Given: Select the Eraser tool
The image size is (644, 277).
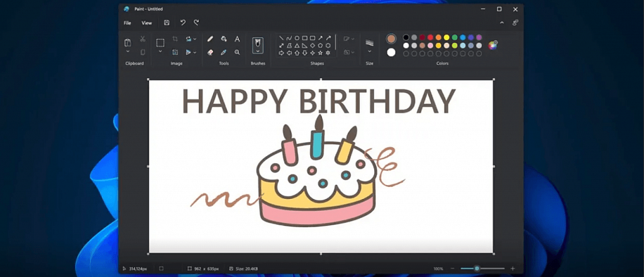Looking at the screenshot, I should [x=210, y=52].
